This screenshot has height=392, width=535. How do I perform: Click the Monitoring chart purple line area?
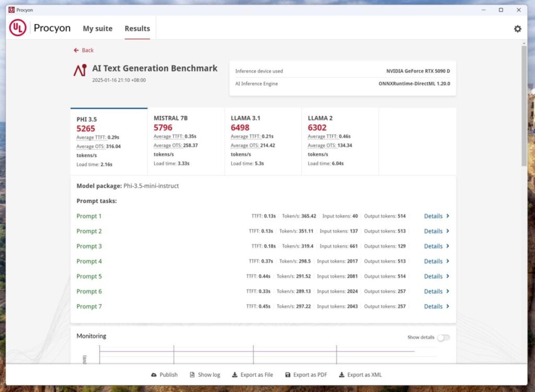[257, 351]
